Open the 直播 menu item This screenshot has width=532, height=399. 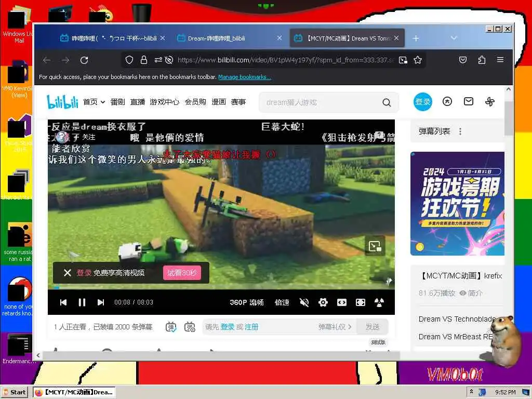[137, 102]
